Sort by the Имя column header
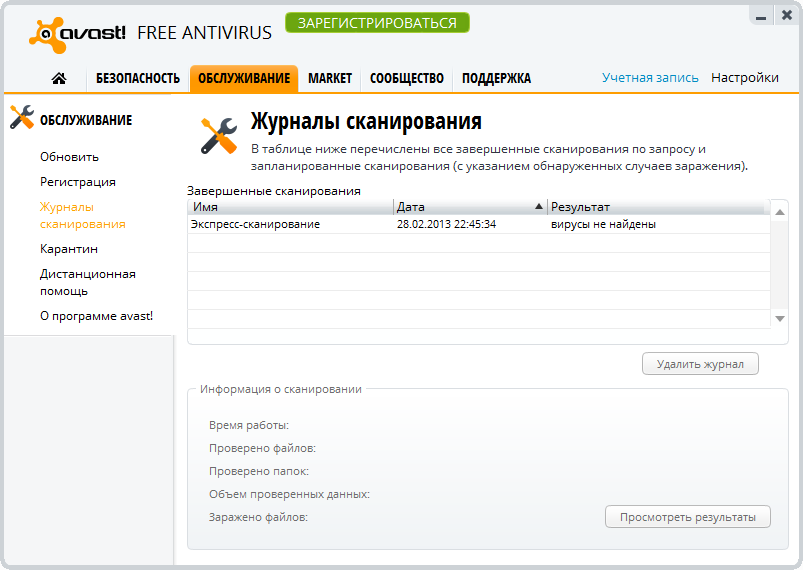 (290, 207)
